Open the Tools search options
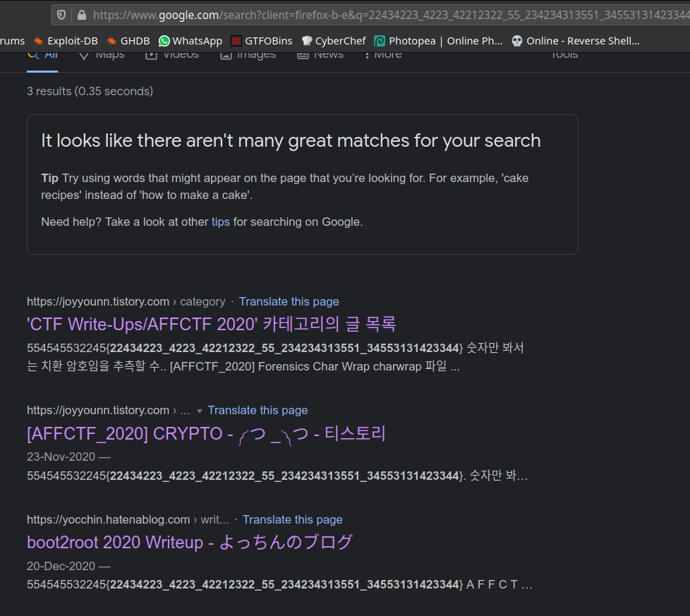Screen dimensions: 690x616 [x=564, y=54]
